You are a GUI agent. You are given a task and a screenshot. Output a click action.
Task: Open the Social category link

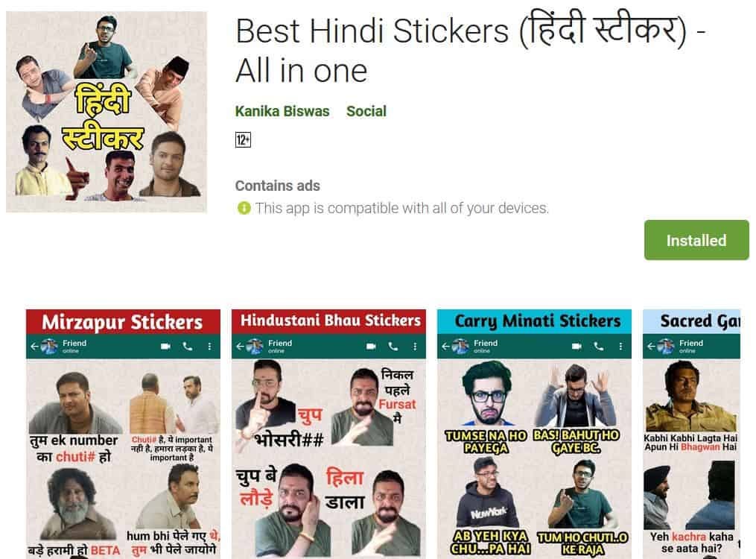pyautogui.click(x=366, y=111)
